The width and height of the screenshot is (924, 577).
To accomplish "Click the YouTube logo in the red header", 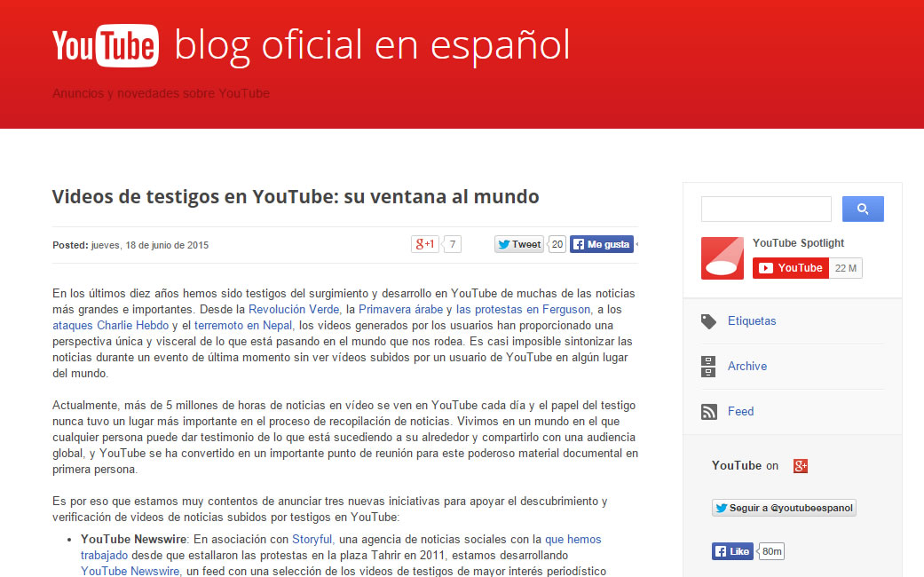I will [x=105, y=44].
